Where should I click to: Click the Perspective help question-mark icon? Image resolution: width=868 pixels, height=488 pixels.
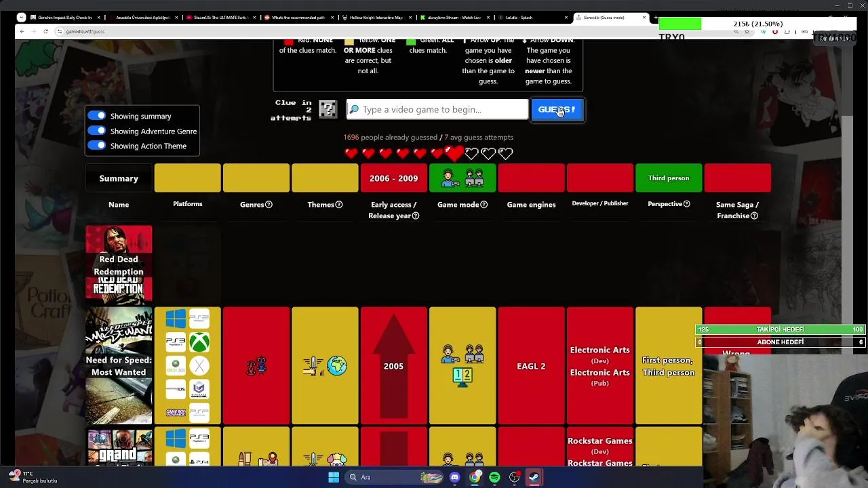point(687,204)
